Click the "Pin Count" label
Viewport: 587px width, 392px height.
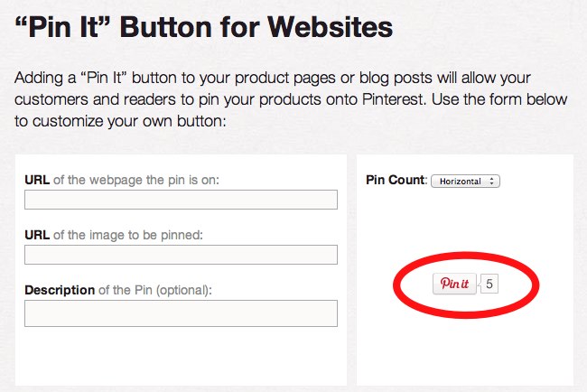(395, 180)
